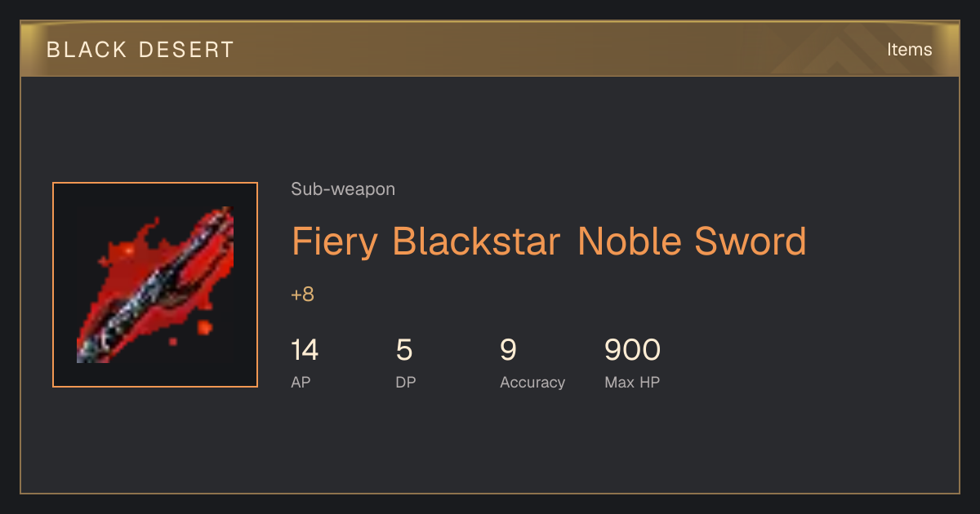
Task: Open the Items link in header
Action: (909, 49)
